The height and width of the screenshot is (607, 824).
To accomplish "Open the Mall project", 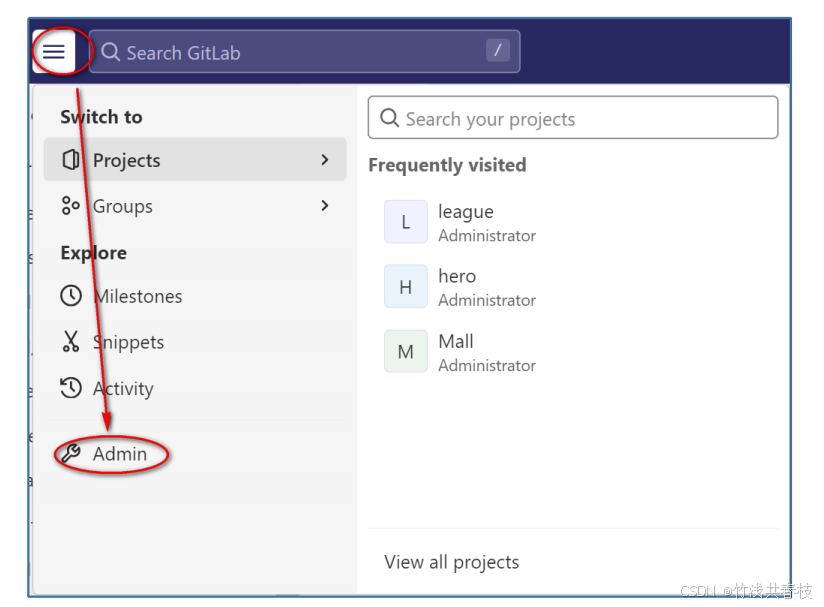I will (573, 352).
